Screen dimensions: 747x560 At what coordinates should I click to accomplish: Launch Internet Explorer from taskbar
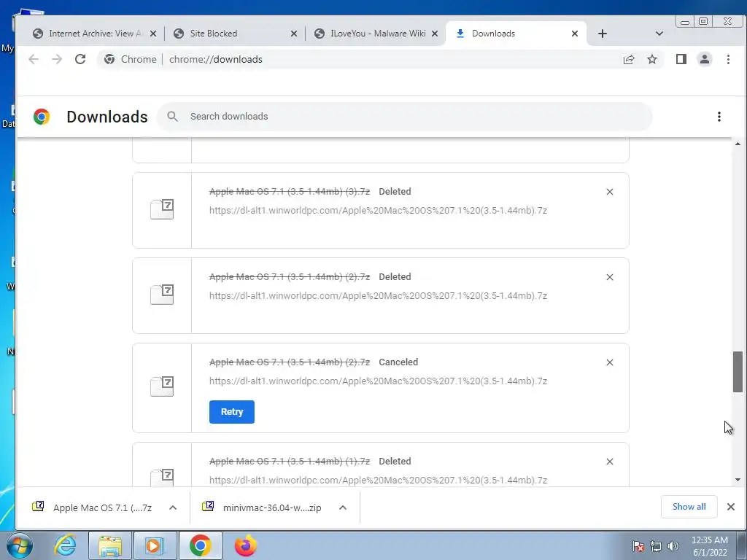65,545
